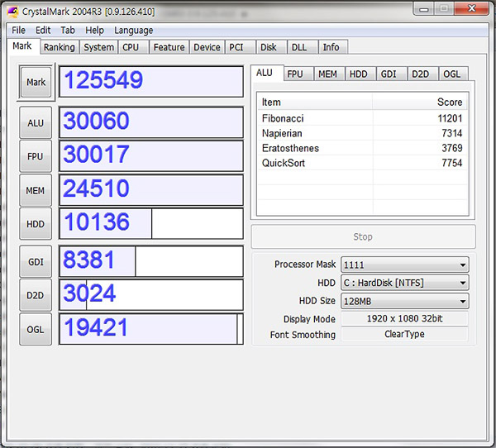The image size is (496, 448).
Task: Click the Font Smoothing ClearType field
Action: (404, 334)
